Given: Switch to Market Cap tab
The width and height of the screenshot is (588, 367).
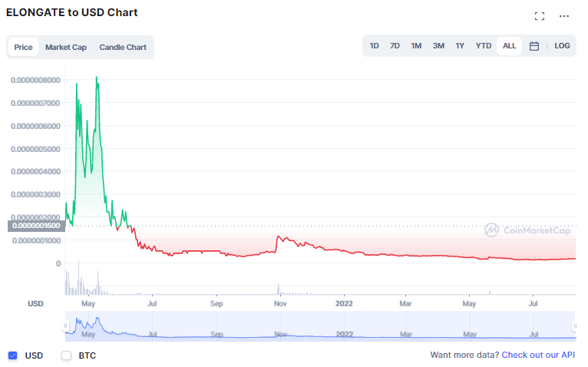Looking at the screenshot, I should [x=65, y=48].
